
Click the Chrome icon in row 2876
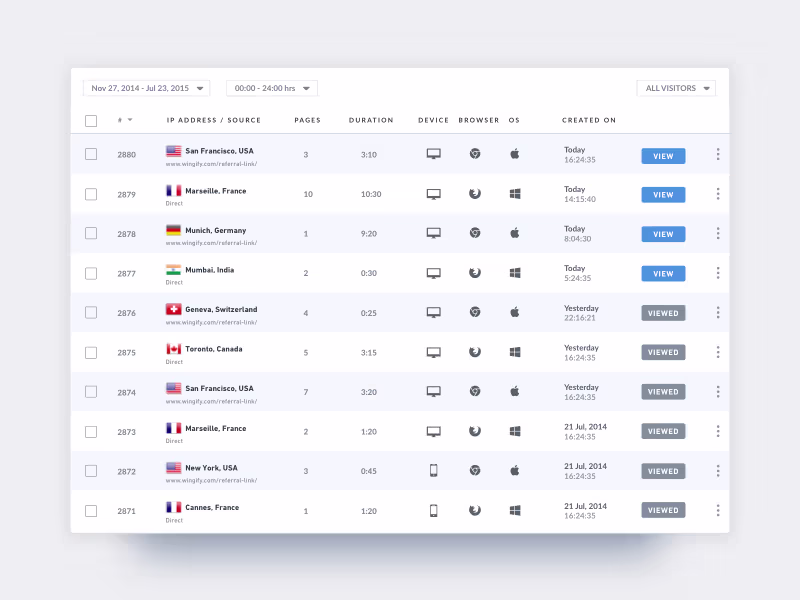[475, 312]
